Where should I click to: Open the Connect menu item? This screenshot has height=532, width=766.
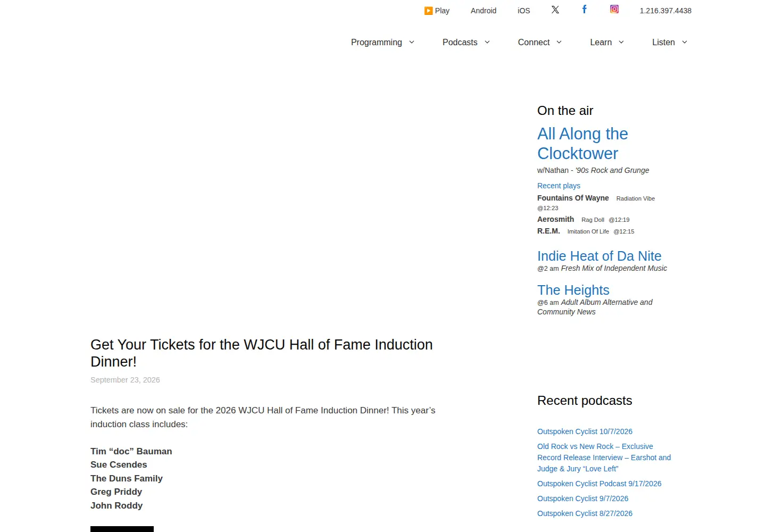point(534,43)
